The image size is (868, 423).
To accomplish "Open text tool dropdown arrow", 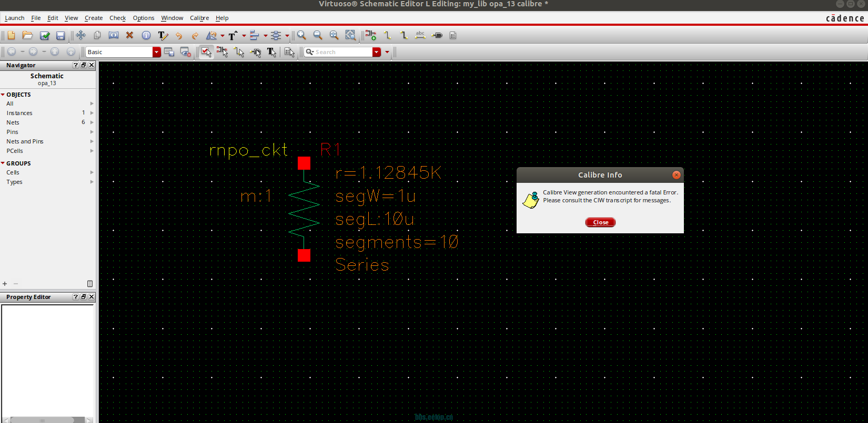I will [244, 36].
